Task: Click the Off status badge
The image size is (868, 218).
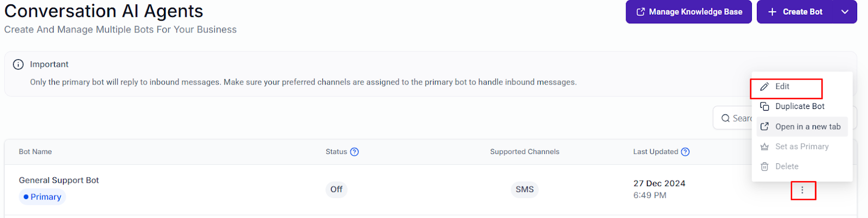Action: pos(336,189)
